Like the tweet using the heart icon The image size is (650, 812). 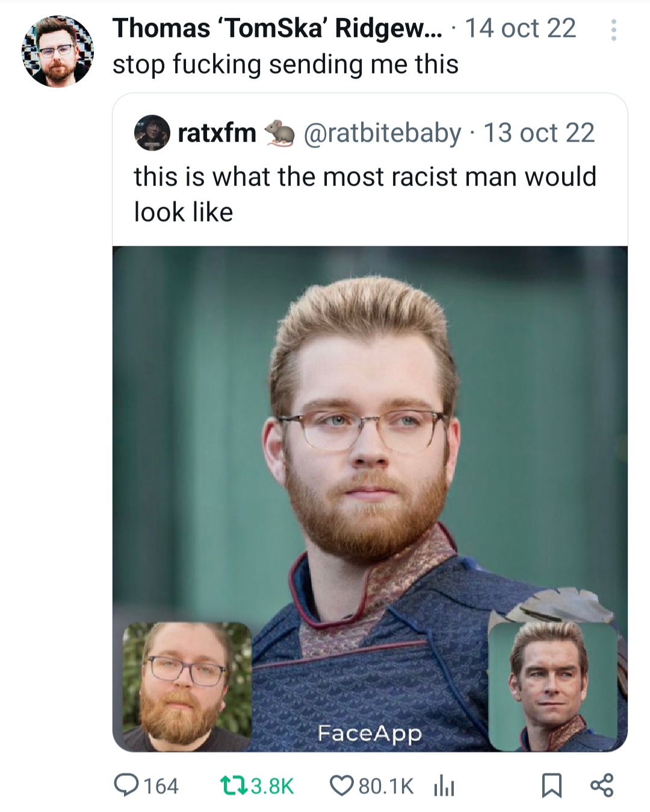(341, 786)
